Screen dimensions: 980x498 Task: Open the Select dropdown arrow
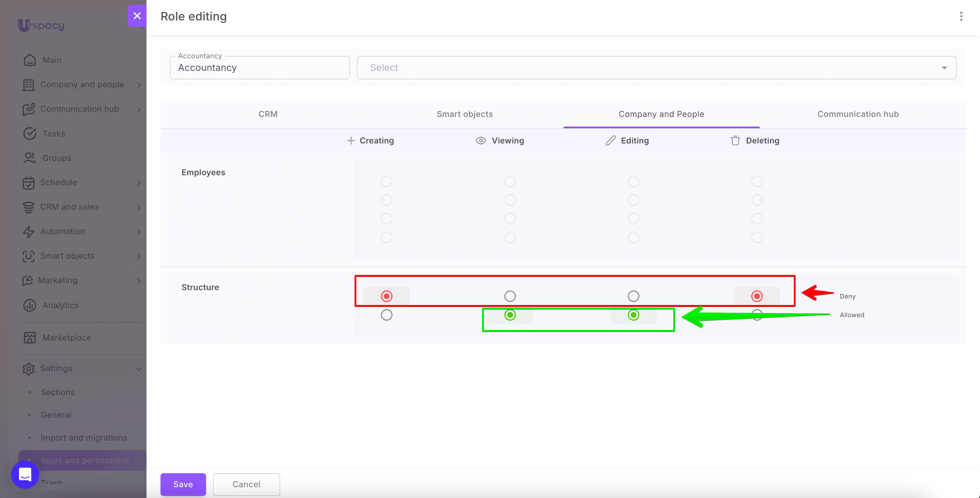[x=944, y=68]
